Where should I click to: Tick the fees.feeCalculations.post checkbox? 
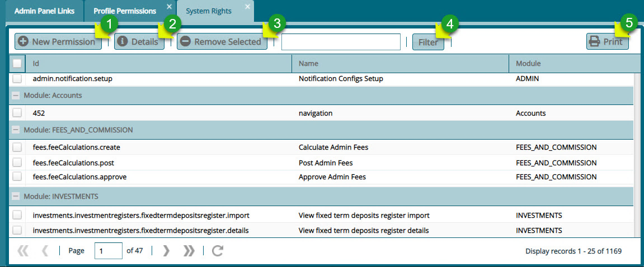tap(17, 163)
